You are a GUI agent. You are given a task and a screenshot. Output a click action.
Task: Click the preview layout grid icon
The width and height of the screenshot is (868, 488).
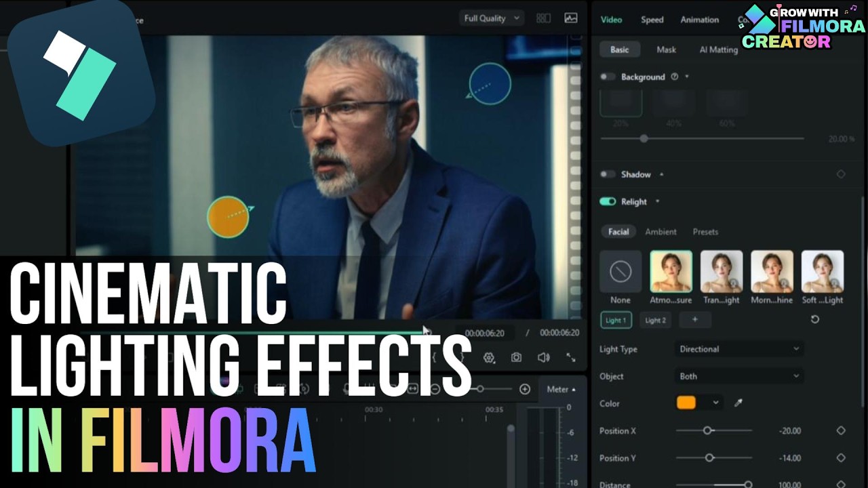543,18
